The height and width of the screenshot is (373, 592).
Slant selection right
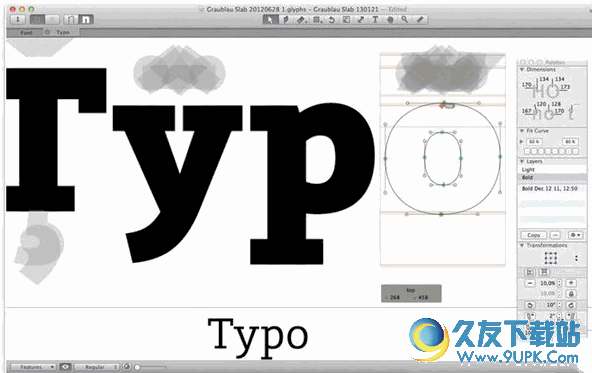571,316
